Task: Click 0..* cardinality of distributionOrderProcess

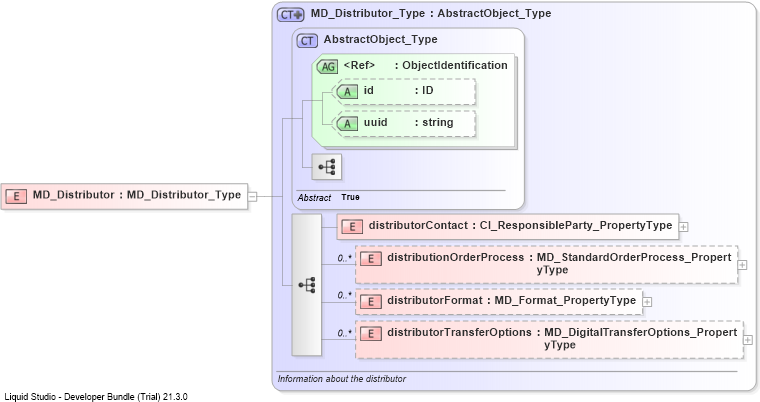Action: (345, 258)
